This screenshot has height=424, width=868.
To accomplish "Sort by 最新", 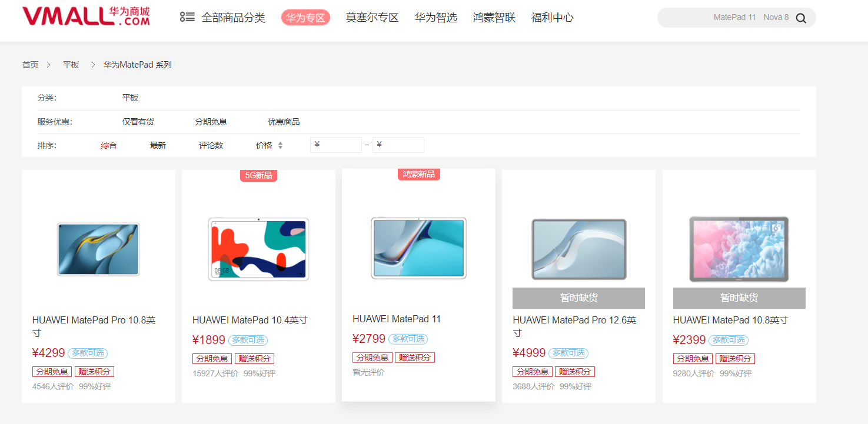I will 158,145.
